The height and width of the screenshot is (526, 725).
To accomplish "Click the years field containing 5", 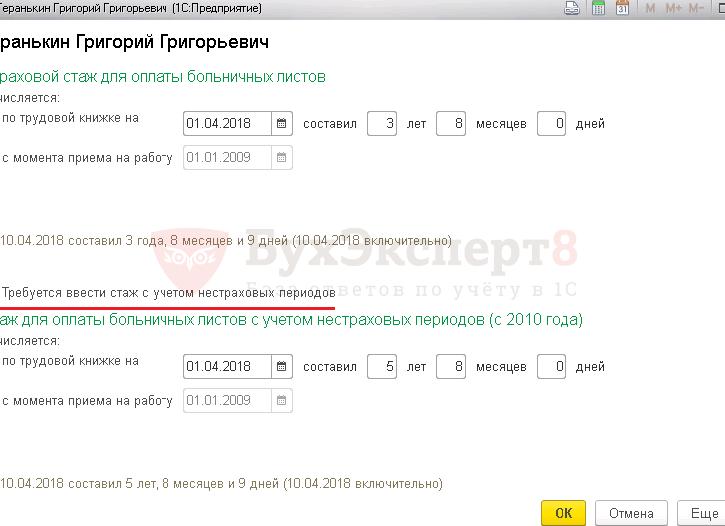I will coord(382,367).
